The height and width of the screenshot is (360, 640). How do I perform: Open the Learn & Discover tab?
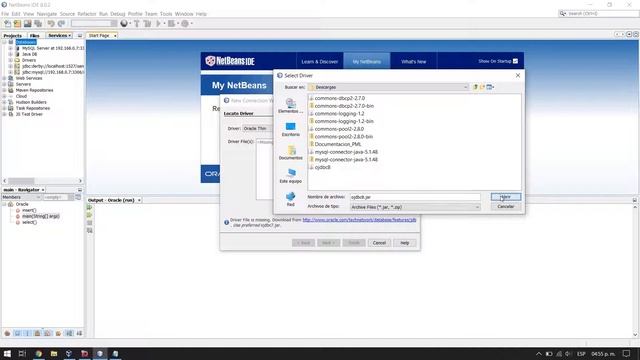(x=320, y=62)
